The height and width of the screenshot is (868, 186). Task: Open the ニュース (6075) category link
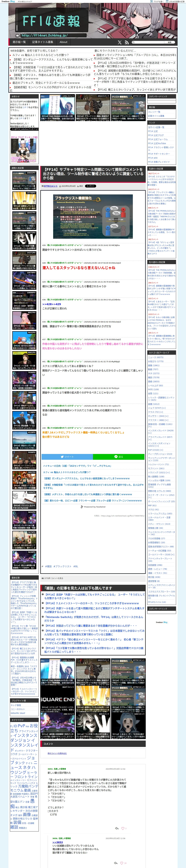(x=156, y=357)
